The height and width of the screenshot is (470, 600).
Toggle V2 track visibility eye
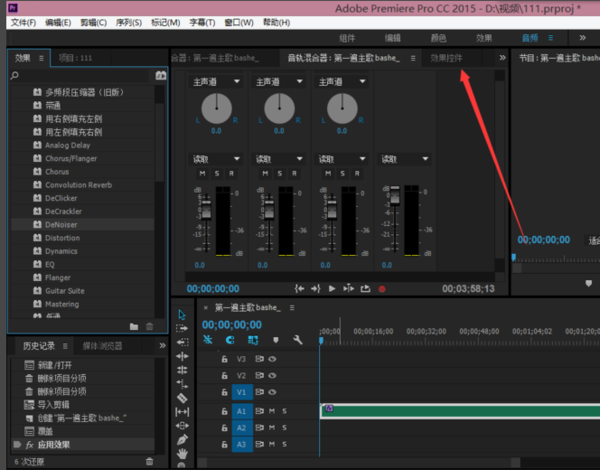tap(272, 375)
